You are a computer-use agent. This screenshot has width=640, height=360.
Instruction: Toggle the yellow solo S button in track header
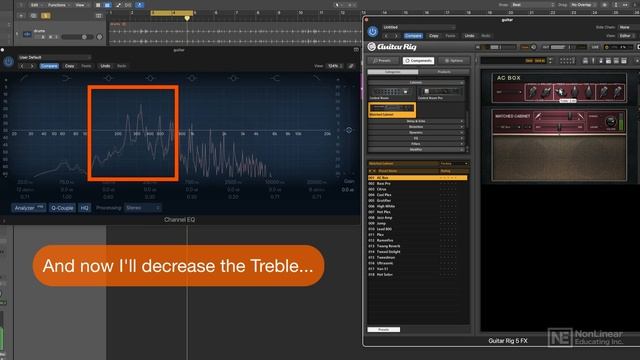(46, 16)
